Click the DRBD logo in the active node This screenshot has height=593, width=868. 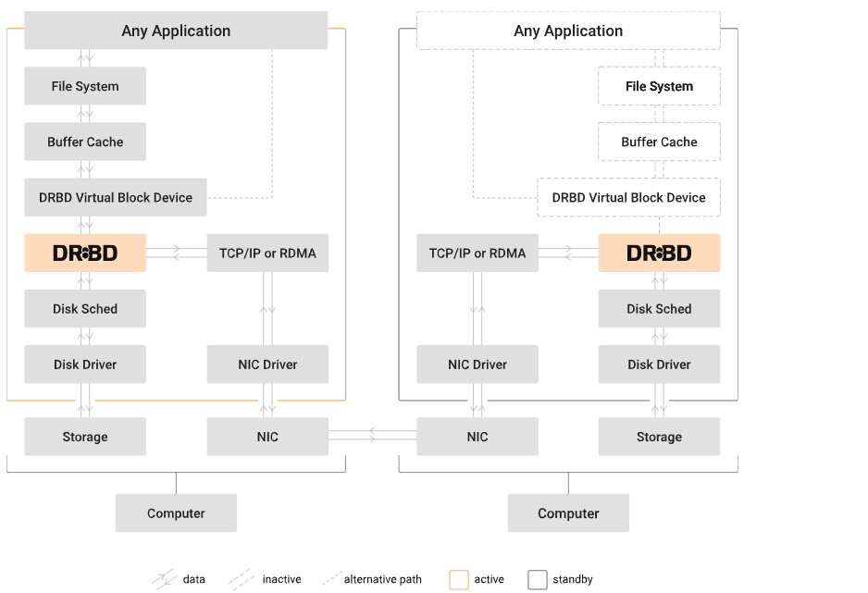85,253
